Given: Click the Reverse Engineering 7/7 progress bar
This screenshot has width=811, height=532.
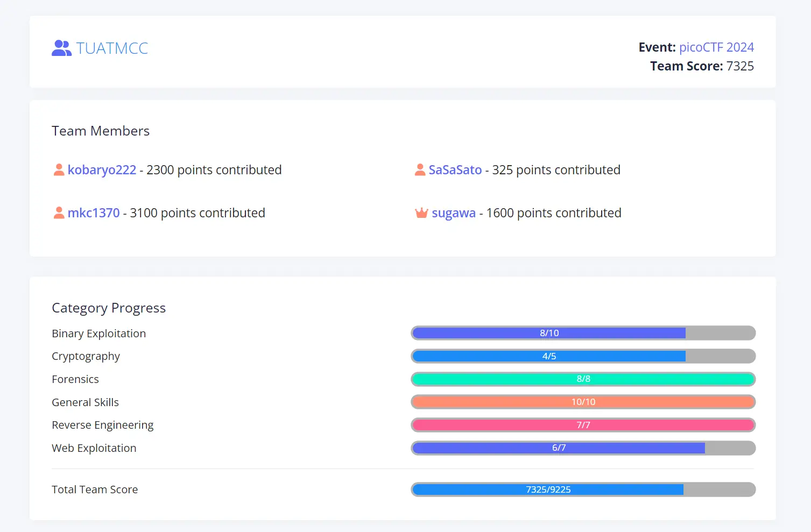Looking at the screenshot, I should (x=583, y=425).
